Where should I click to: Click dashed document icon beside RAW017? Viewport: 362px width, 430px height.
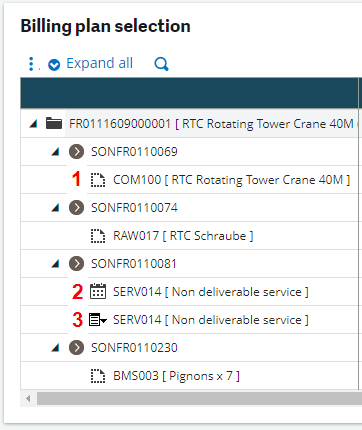[98, 236]
